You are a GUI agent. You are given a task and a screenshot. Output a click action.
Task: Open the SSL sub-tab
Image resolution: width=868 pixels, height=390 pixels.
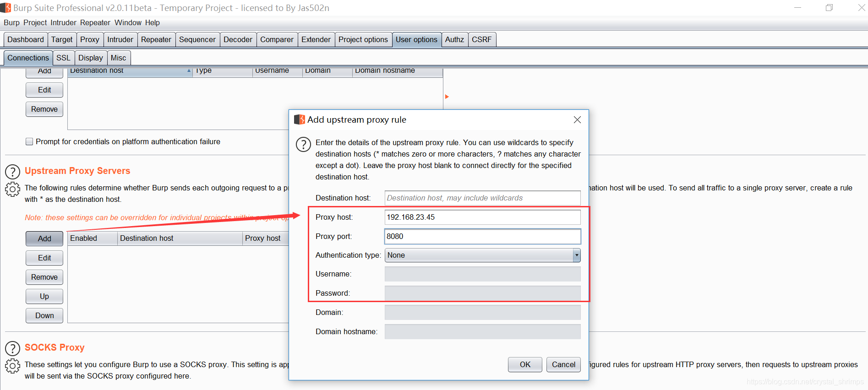[63, 58]
